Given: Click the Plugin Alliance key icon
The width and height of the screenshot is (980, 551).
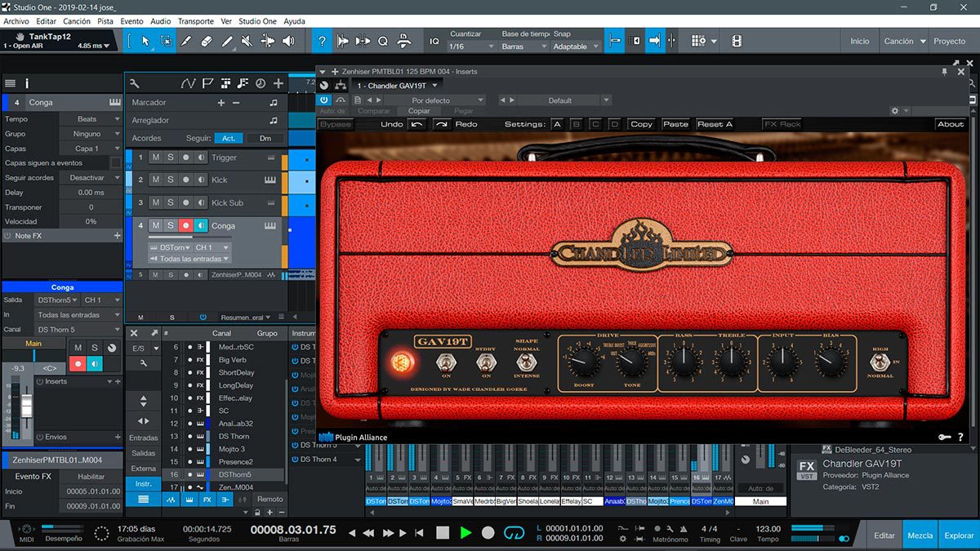Looking at the screenshot, I should coord(944,437).
